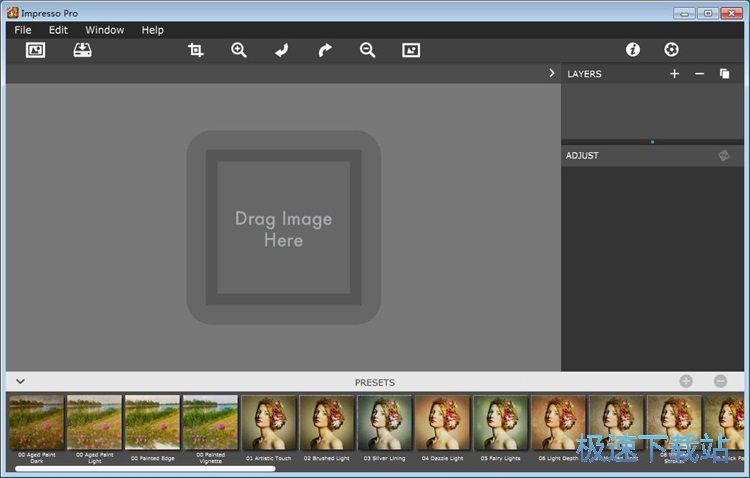
Task: Click the open image icon
Action: [x=36, y=50]
